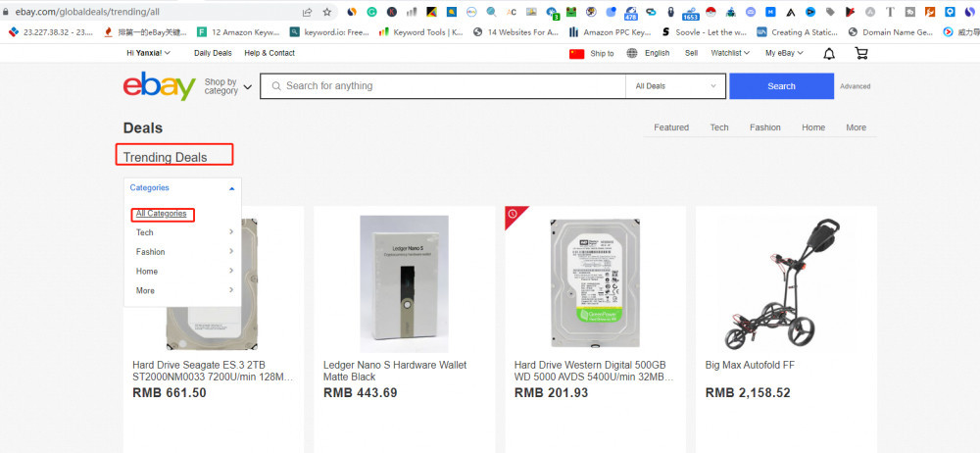Open the Pokeball extension icon

click(710, 11)
